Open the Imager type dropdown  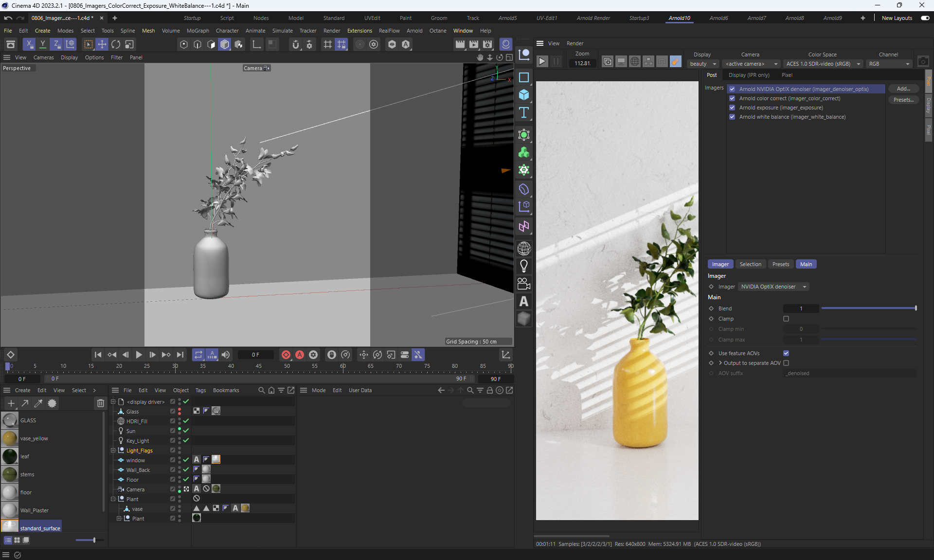[x=773, y=287]
